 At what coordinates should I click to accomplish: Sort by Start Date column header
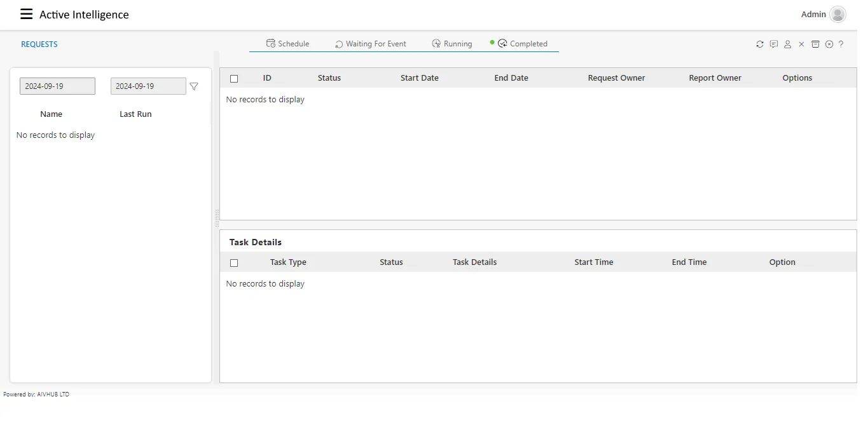coord(420,78)
